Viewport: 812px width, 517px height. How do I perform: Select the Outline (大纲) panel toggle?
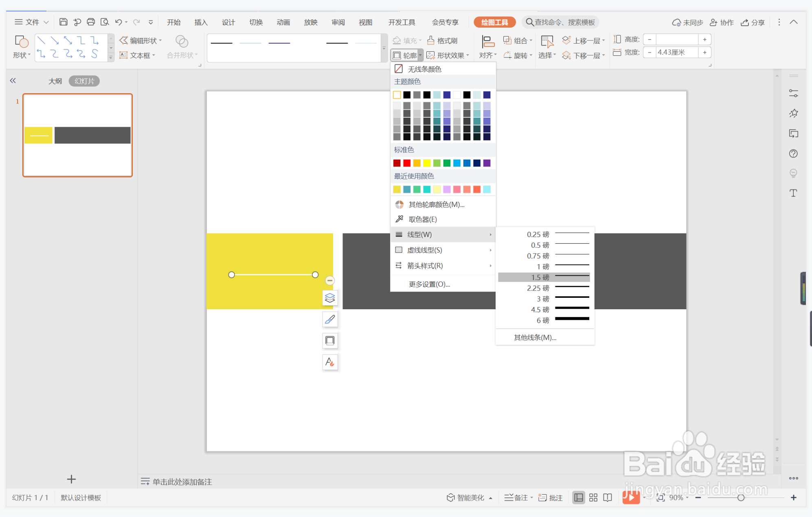pos(55,81)
